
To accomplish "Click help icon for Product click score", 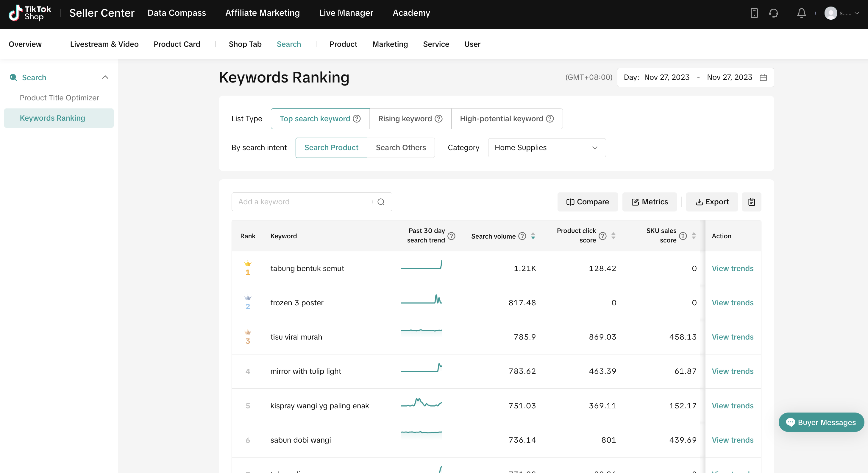I will click(602, 236).
